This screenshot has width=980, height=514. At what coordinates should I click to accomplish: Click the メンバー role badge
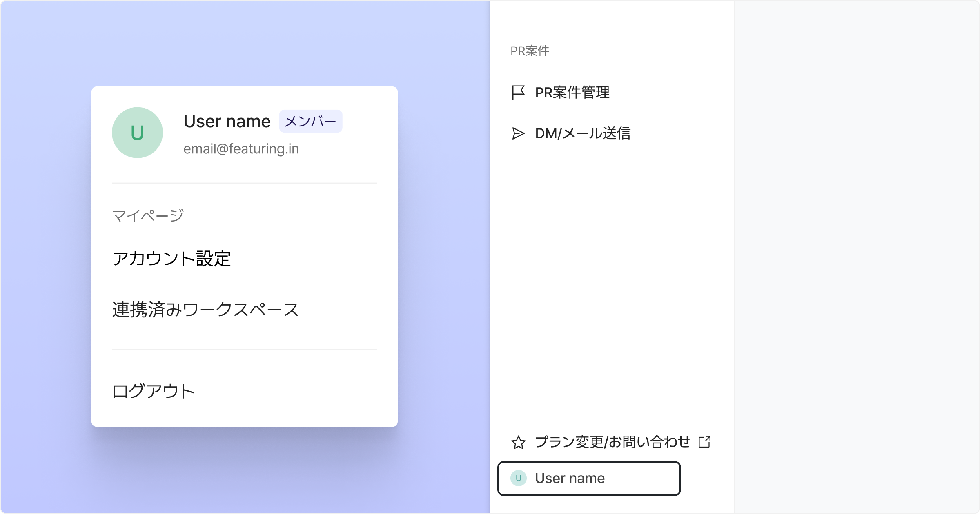pyautogui.click(x=310, y=121)
